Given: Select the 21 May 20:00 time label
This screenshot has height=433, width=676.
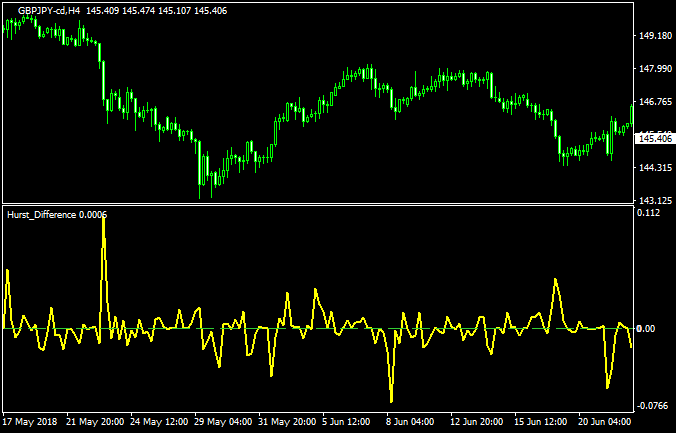Looking at the screenshot, I should tap(97, 422).
